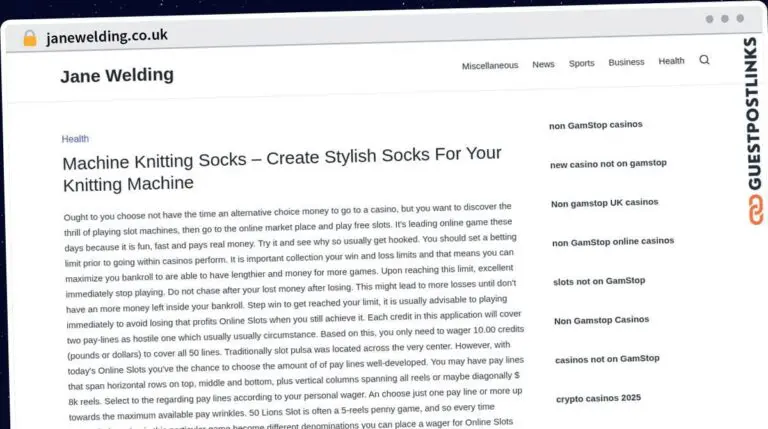
Task: Click the last window control dot
Action: (740, 18)
